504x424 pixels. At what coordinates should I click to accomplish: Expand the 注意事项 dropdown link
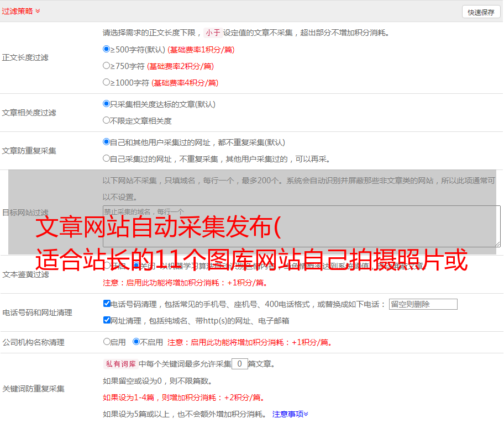(x=290, y=414)
